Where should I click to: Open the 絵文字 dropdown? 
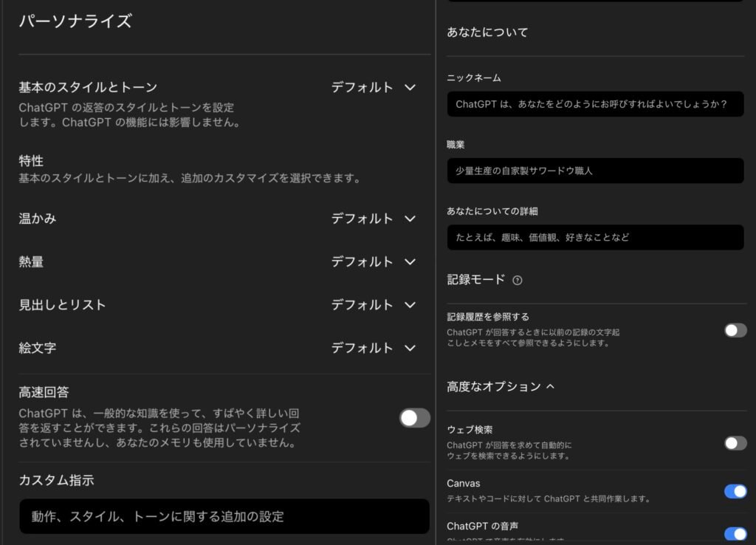click(x=374, y=348)
